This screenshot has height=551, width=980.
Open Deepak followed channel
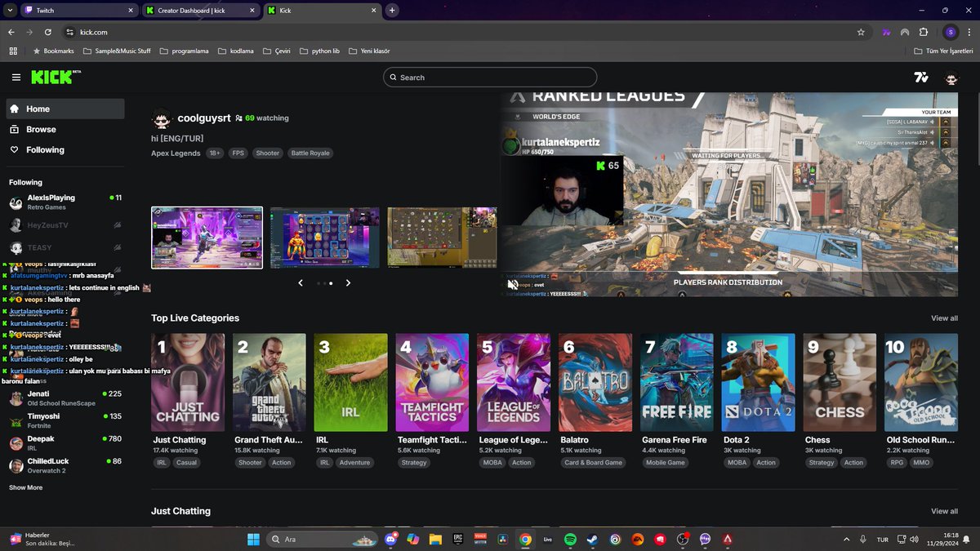point(65,443)
